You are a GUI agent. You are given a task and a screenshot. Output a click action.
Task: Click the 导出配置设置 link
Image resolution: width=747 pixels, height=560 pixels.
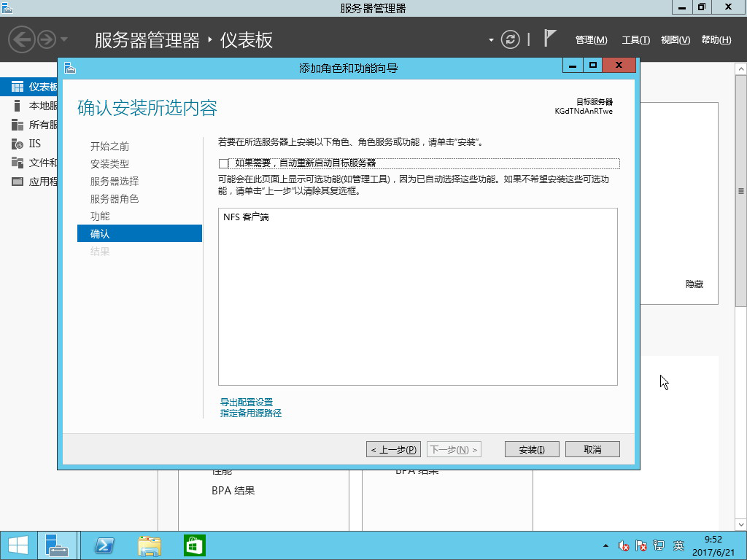point(247,402)
